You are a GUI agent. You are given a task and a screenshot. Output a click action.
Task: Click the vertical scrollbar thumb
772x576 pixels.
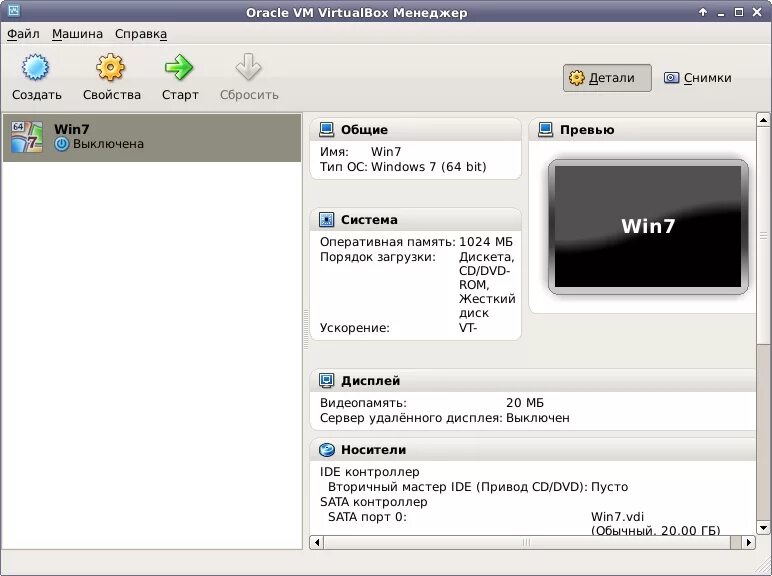pyautogui.click(x=763, y=235)
